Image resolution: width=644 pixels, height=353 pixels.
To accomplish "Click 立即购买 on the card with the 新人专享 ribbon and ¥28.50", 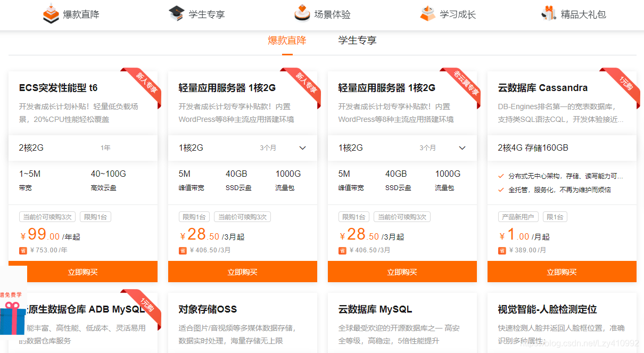I will (243, 272).
